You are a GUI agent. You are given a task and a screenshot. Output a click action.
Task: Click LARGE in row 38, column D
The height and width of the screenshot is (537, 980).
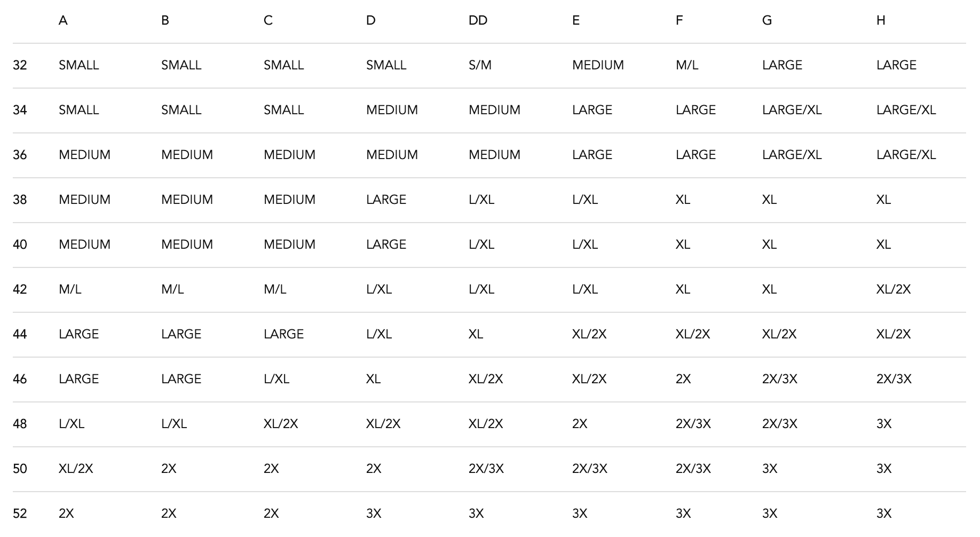coord(386,200)
